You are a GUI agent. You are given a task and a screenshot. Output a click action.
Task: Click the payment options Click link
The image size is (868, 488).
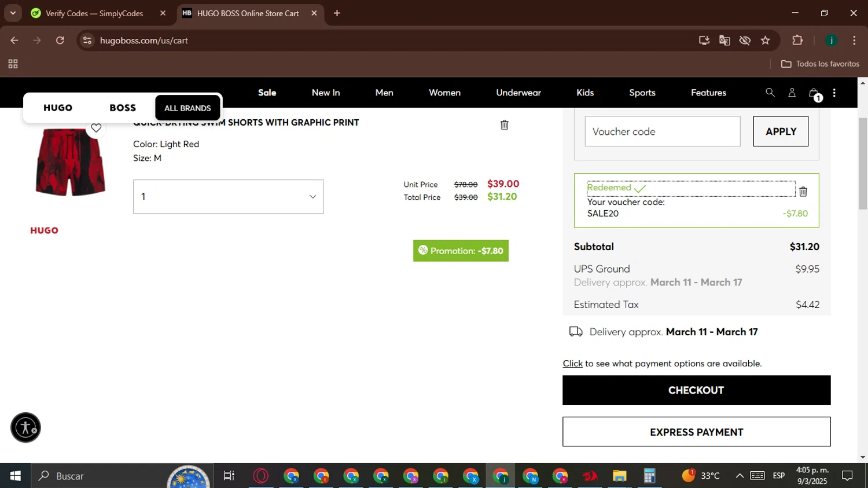pyautogui.click(x=572, y=364)
